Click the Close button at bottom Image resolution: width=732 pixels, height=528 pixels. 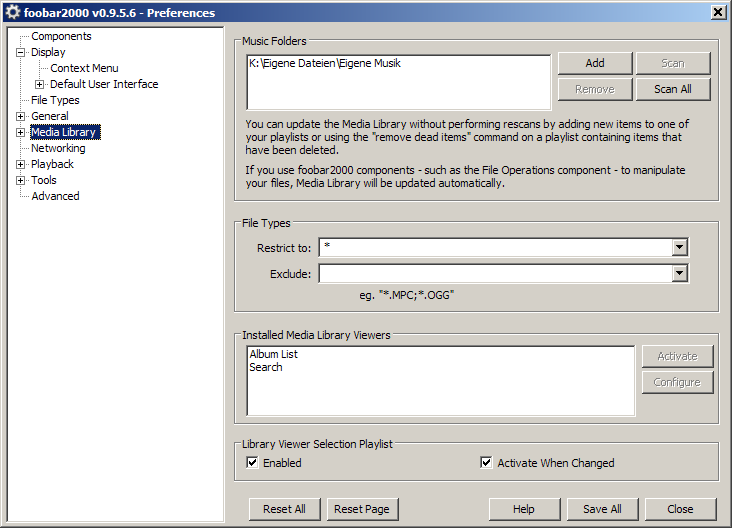[x=680, y=509]
